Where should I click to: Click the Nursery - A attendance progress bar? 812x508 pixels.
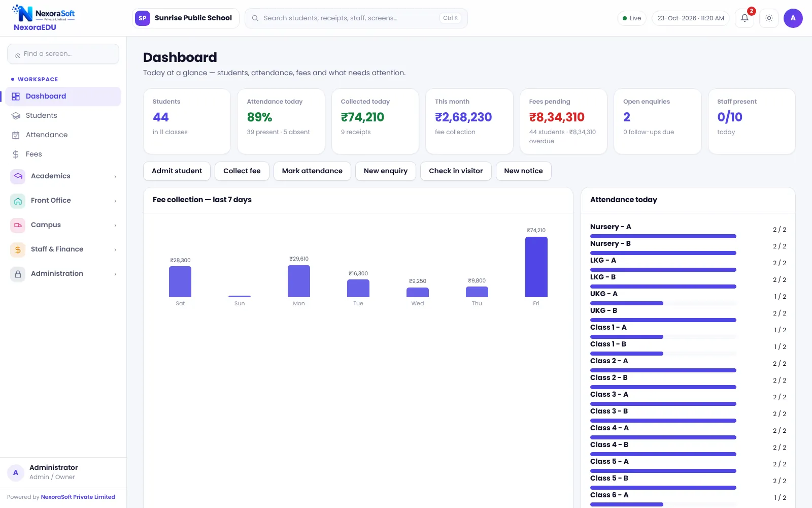[663, 236]
